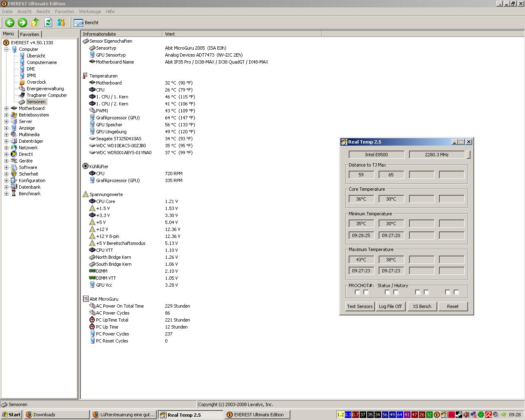Image resolution: width=525 pixels, height=420 pixels.
Task: Expand the Anzeige tree node
Action: (6, 128)
